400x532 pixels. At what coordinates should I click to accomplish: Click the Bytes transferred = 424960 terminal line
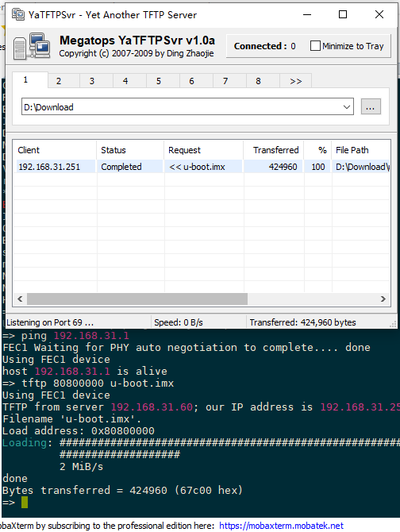coord(122,490)
